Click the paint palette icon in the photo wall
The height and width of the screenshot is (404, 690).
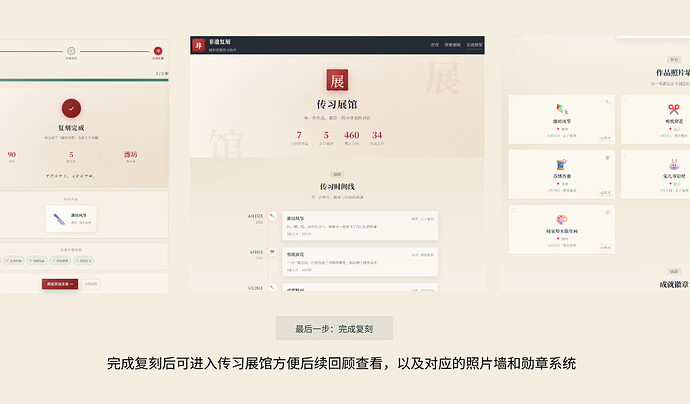(562, 219)
